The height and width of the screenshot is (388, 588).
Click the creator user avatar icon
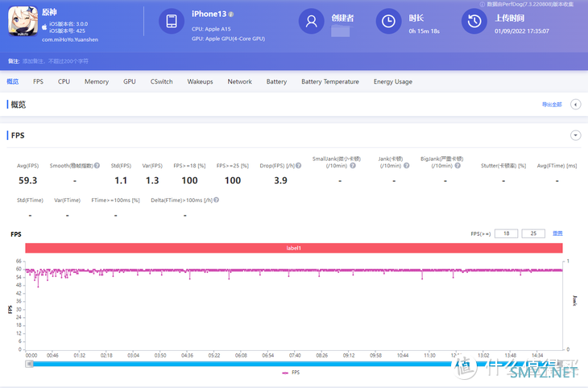[x=311, y=21]
